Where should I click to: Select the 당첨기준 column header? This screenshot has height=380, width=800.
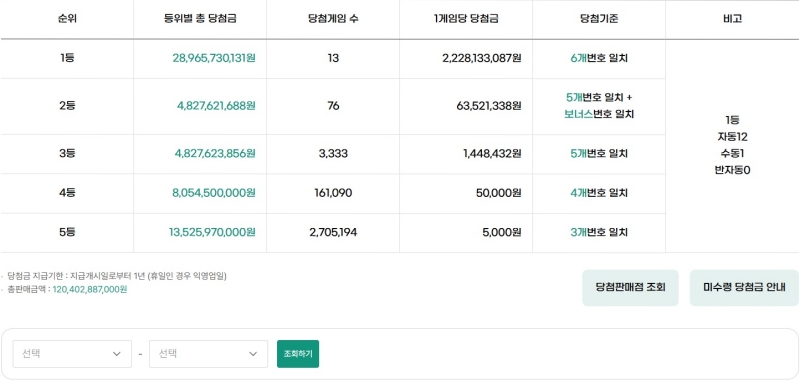pyautogui.click(x=599, y=19)
